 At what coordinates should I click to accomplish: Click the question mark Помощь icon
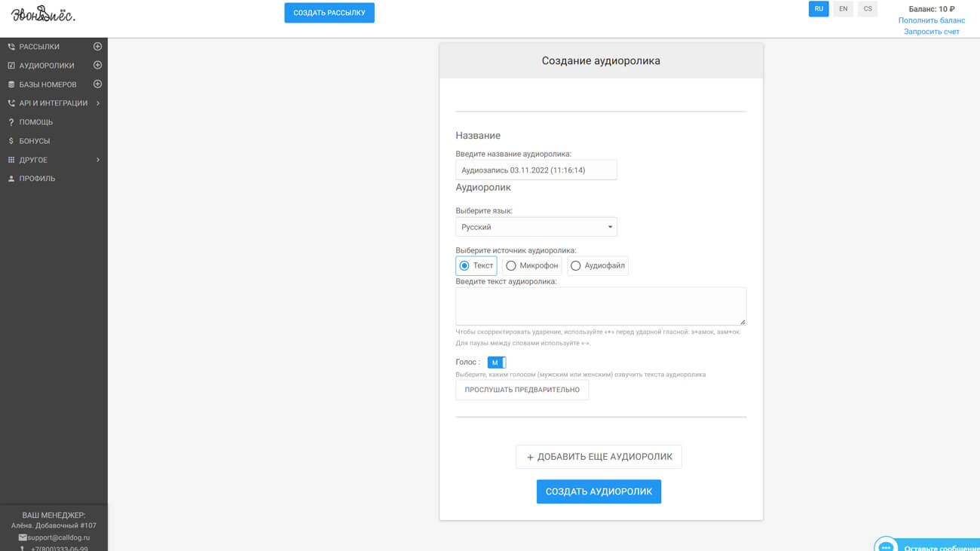(x=11, y=122)
